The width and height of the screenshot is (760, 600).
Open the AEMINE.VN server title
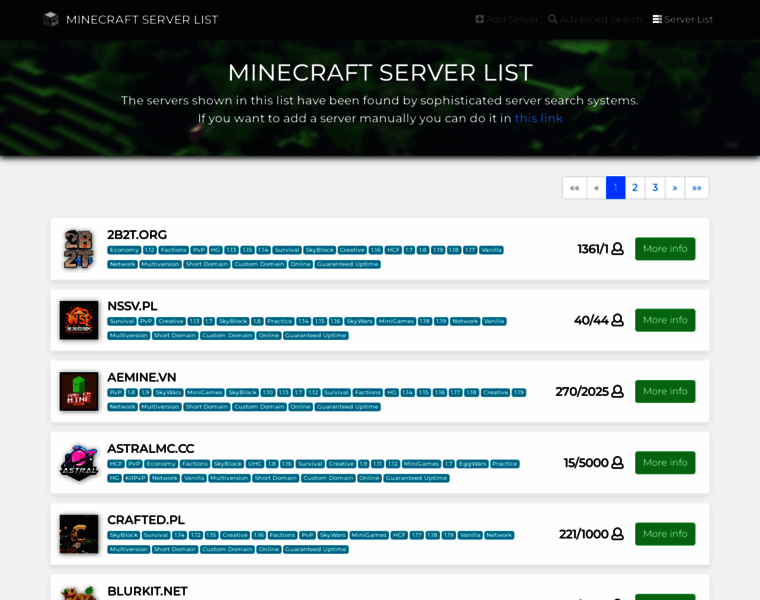tap(142, 377)
